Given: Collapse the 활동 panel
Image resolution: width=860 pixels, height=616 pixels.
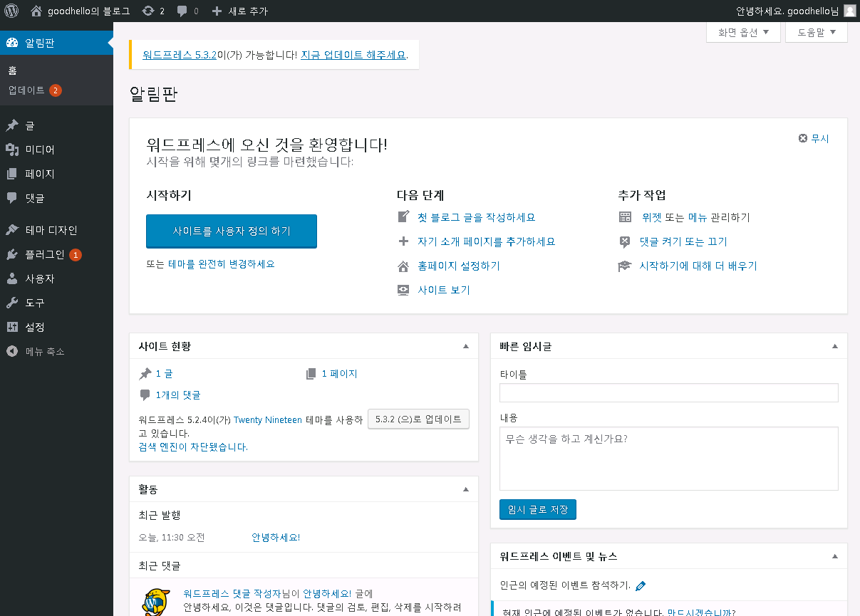Looking at the screenshot, I should [x=466, y=489].
